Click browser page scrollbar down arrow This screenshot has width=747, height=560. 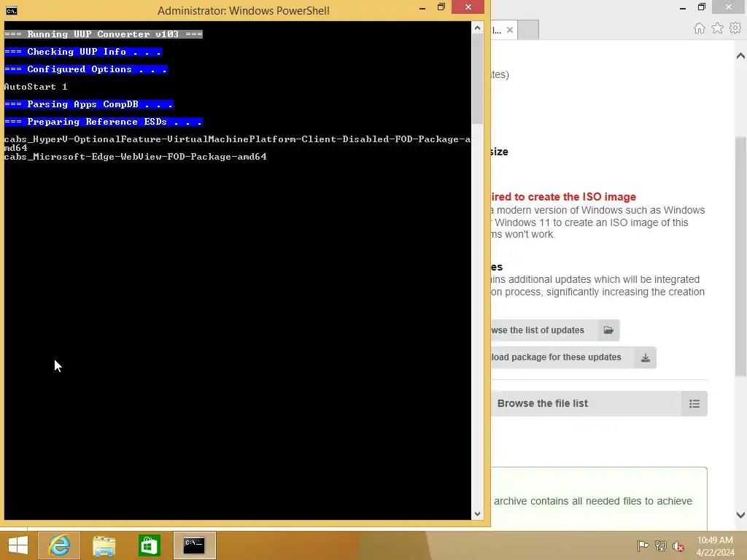coord(740,515)
